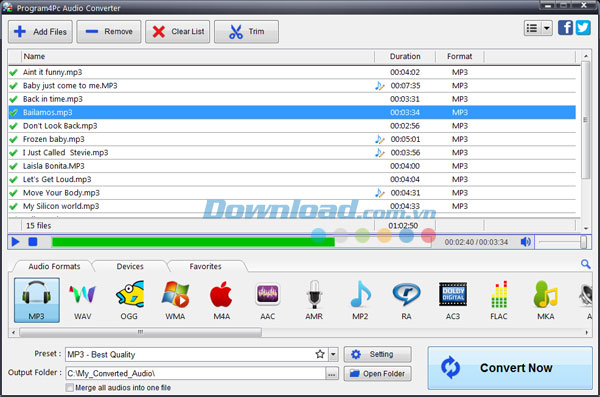Select the AAC output format
This screenshot has height=397, width=600.
coord(267,300)
